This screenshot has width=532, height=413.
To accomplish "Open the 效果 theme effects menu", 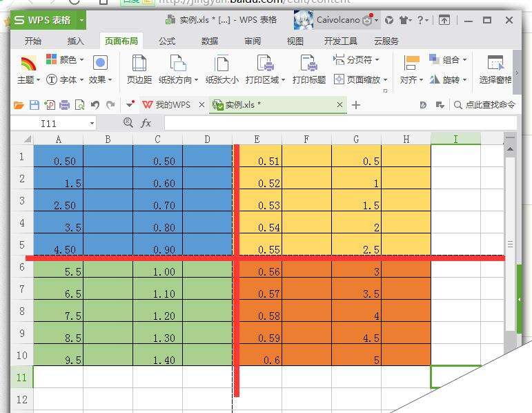I will coord(100,70).
